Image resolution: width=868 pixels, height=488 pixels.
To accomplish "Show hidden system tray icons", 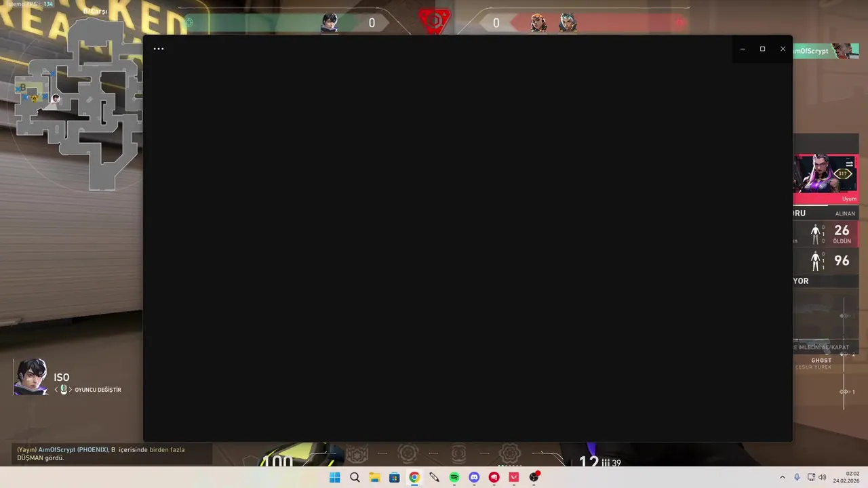I will [x=782, y=477].
